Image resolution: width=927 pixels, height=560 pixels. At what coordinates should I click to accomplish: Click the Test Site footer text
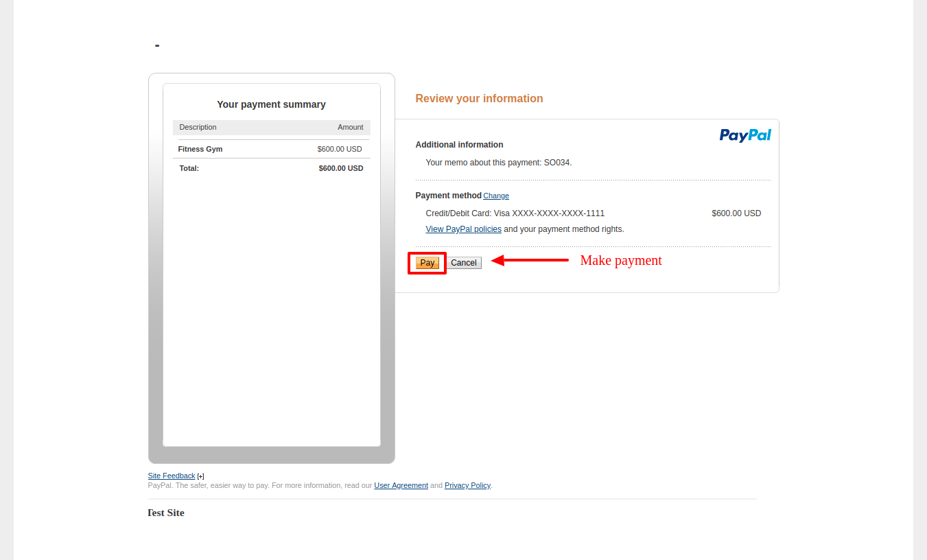(x=166, y=513)
